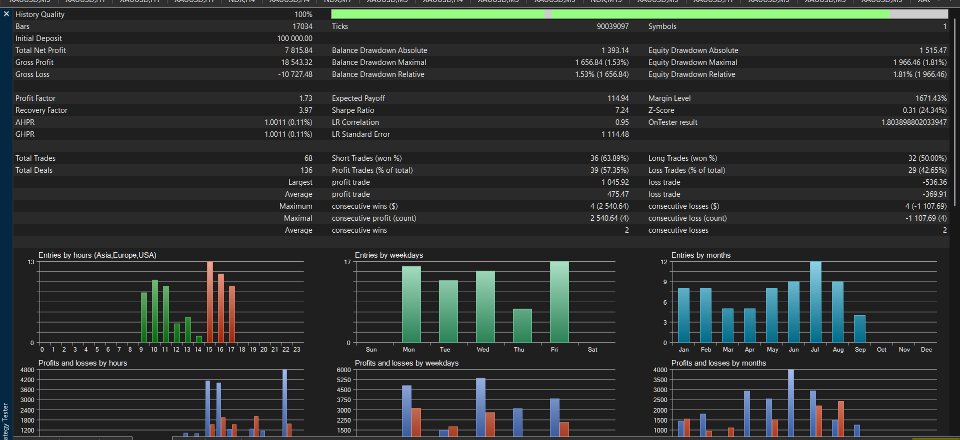Select the average loss trade value -369.91
The height and width of the screenshot is (440, 960).
[935, 195]
